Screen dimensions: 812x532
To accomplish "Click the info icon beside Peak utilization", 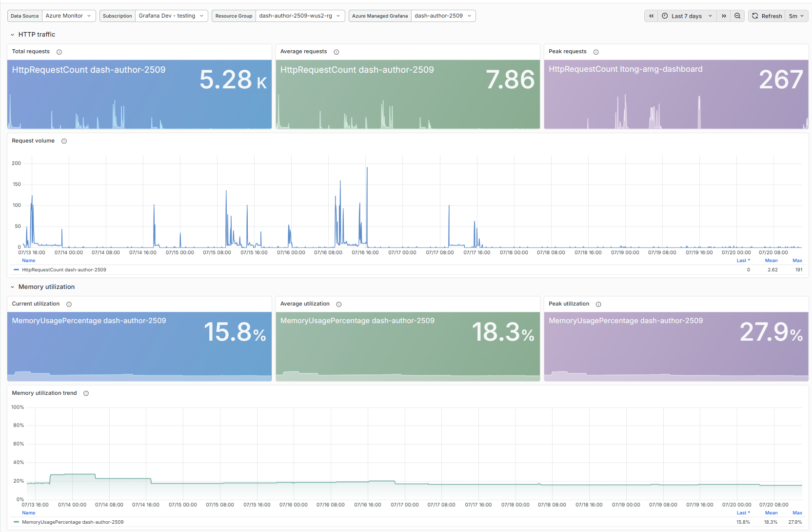I will coord(598,304).
